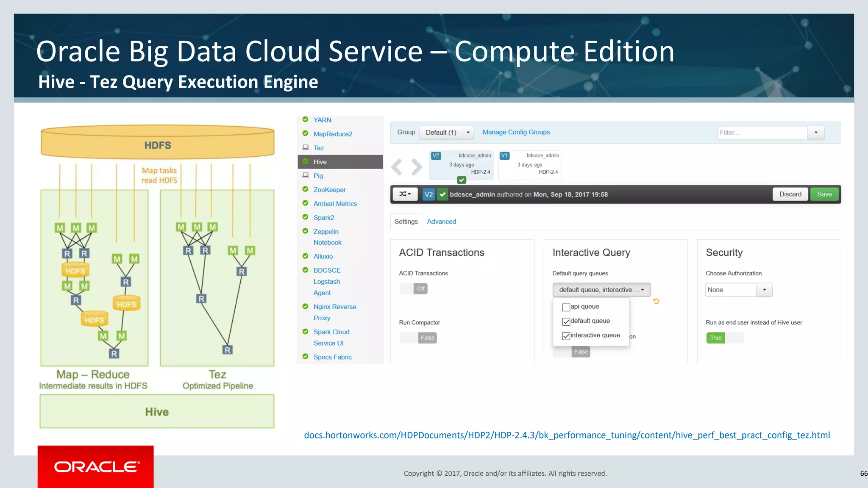
Task: Click the V2 badge on version box
Action: pos(436,155)
